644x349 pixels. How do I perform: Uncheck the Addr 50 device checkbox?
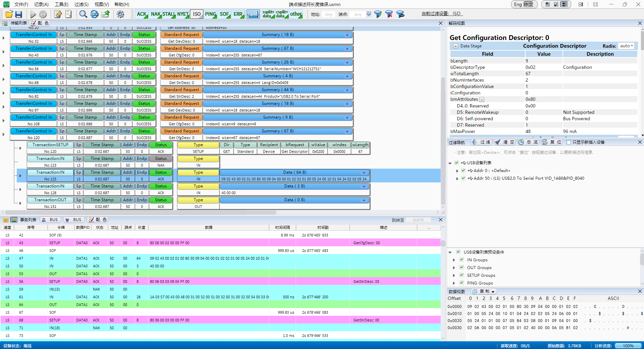[x=463, y=178]
